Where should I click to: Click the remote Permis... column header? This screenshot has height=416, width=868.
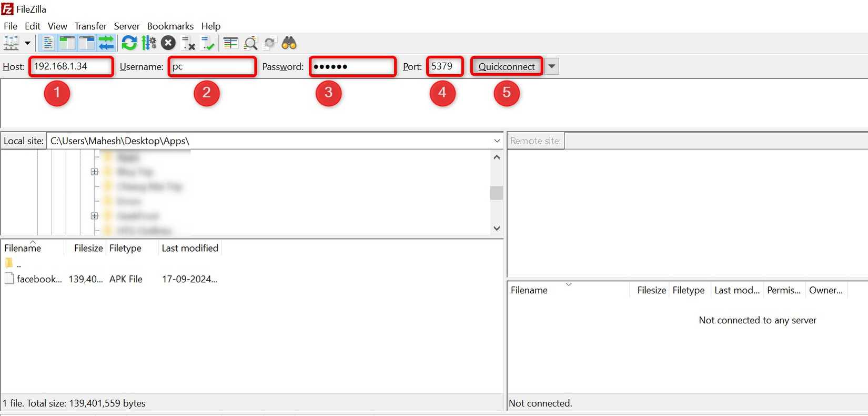click(784, 290)
